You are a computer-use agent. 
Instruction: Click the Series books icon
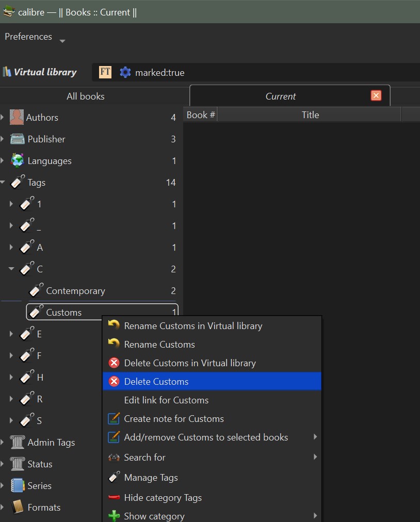coord(18,486)
